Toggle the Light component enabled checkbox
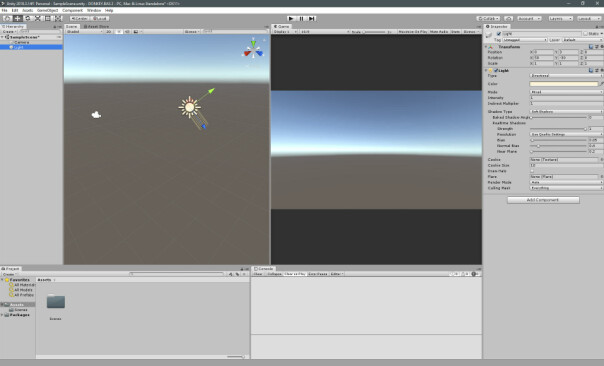 [x=496, y=71]
